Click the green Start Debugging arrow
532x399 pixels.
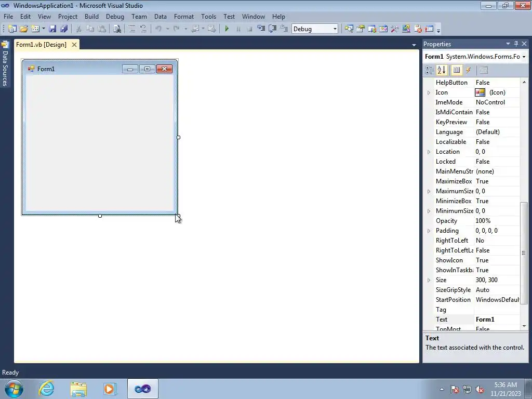(x=227, y=29)
